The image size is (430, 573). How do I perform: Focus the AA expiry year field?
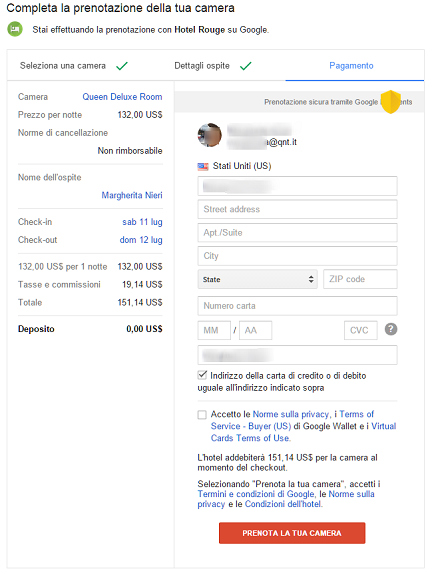tap(255, 330)
